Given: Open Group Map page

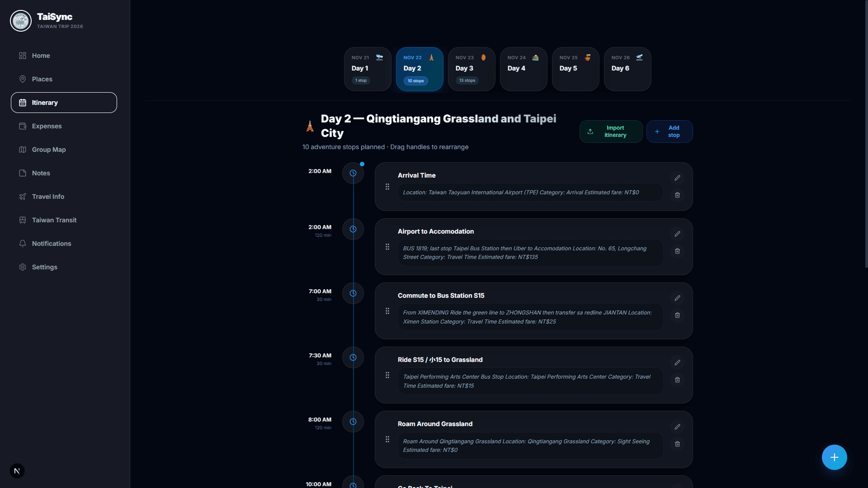Looking at the screenshot, I should tap(64, 150).
